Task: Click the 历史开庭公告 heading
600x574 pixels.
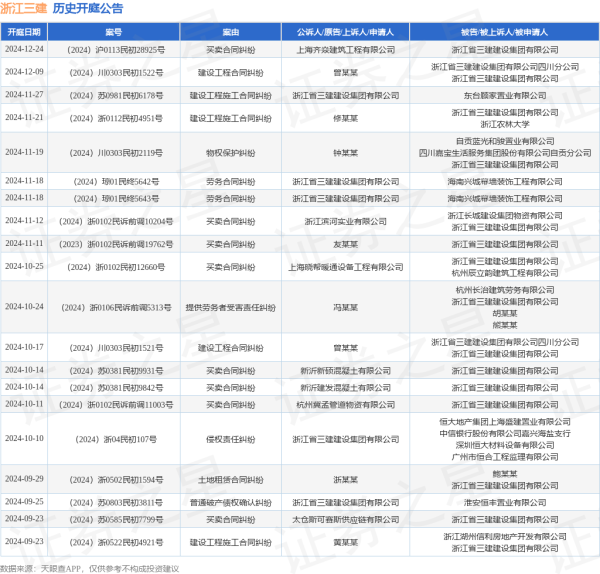Action: pos(88,8)
